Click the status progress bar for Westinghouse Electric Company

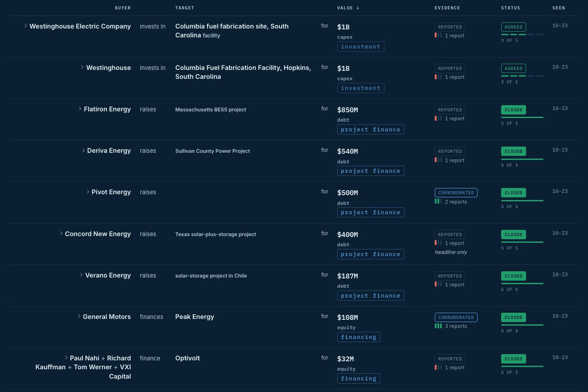click(522, 34)
